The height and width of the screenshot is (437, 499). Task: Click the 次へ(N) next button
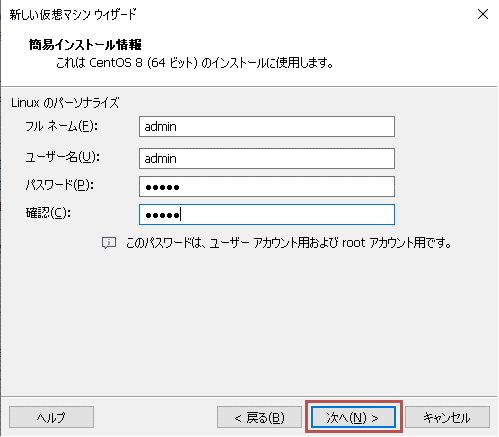[x=354, y=417]
